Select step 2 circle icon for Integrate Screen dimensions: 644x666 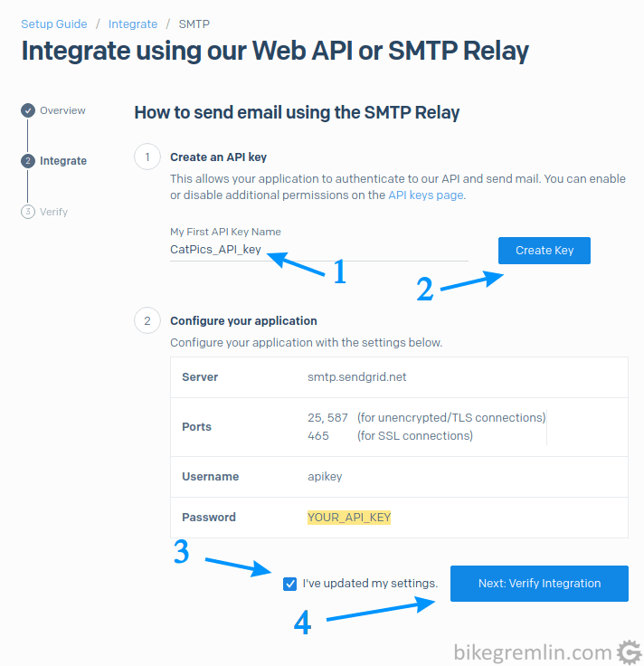[28, 160]
